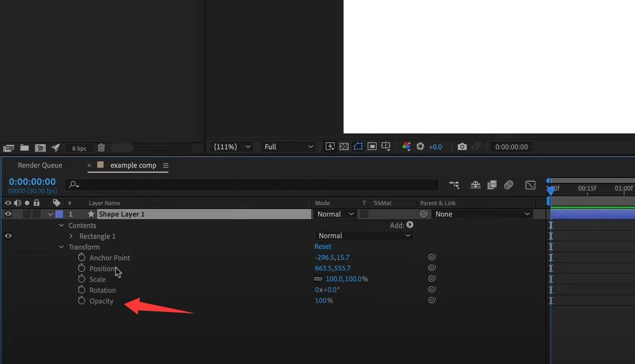Screen dimensions: 635x364
Task: Click the Scale constrain proportions link icon
Action: click(x=318, y=279)
